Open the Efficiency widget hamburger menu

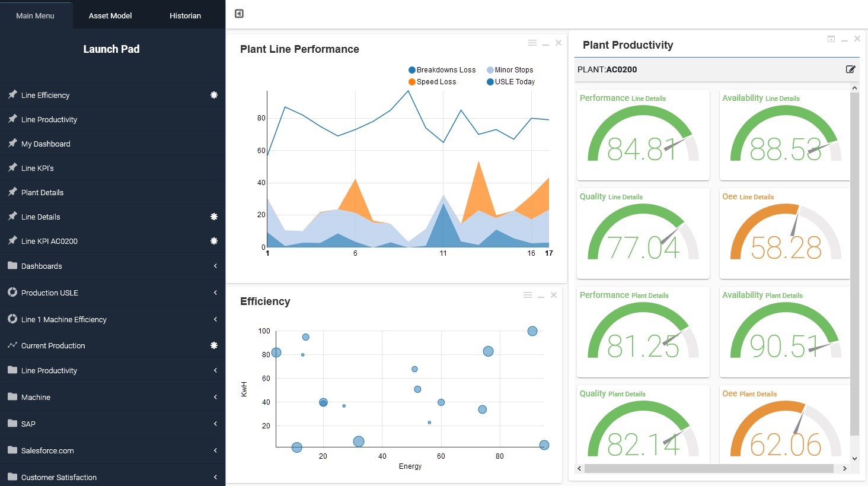click(528, 295)
